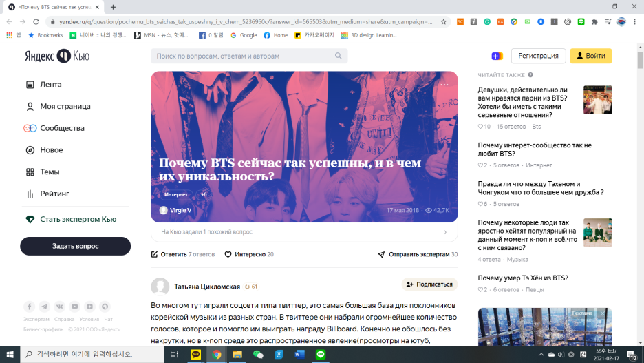Click the Бизнес-профиль footer link
This screenshot has width=644, height=363.
click(43, 329)
